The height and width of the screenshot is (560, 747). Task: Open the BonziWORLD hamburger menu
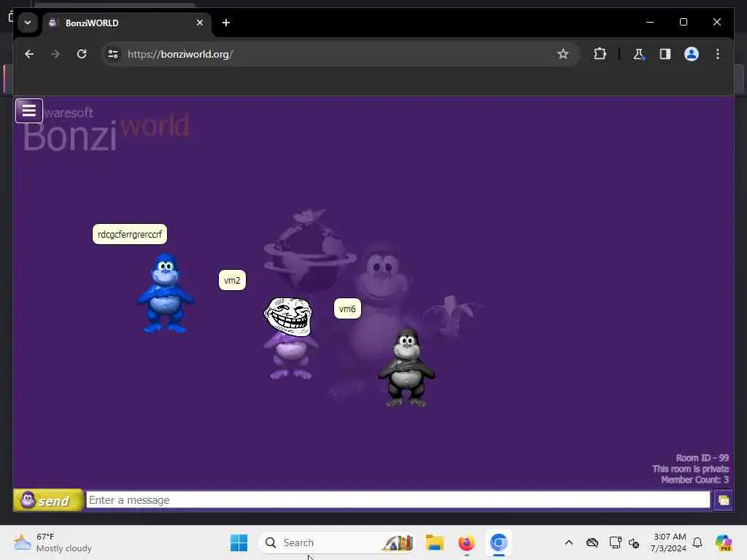pos(29,111)
